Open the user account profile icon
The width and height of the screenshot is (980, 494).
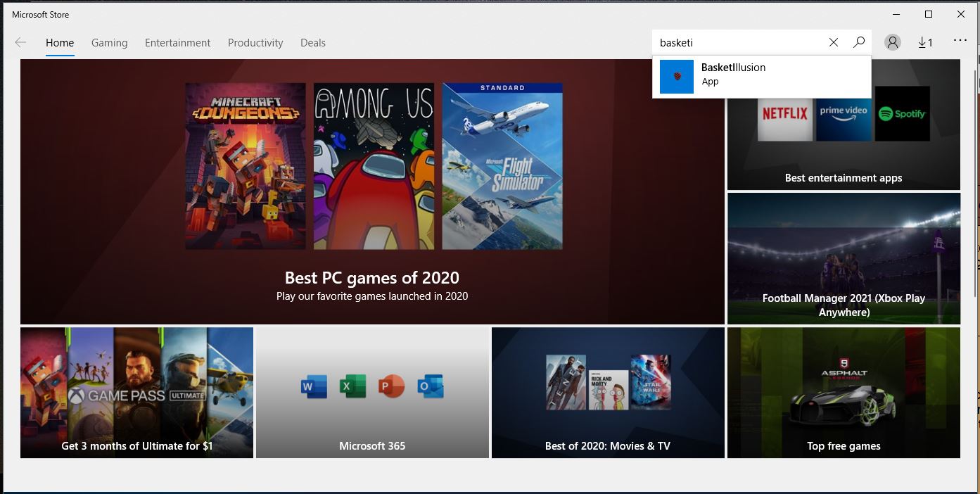click(x=893, y=42)
